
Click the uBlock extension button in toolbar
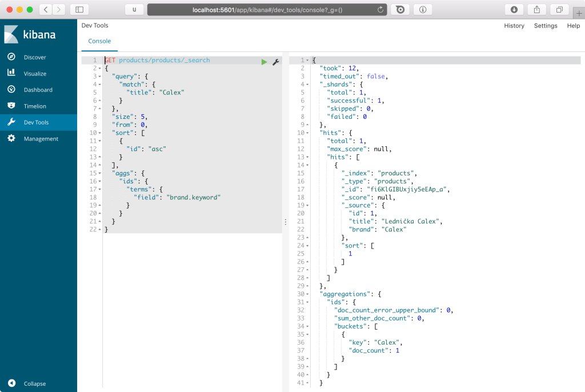click(134, 10)
